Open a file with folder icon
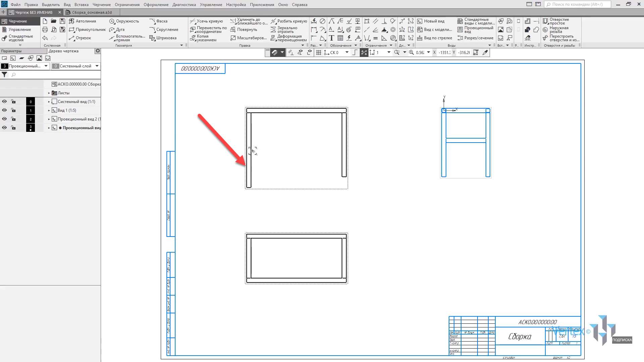The height and width of the screenshot is (362, 644). pyautogui.click(x=54, y=21)
